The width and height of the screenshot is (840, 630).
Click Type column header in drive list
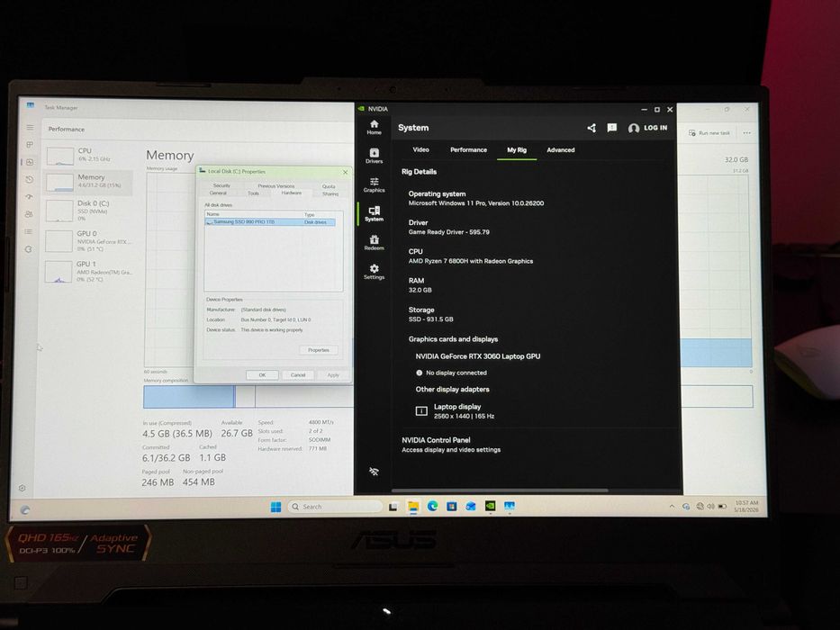click(320, 215)
